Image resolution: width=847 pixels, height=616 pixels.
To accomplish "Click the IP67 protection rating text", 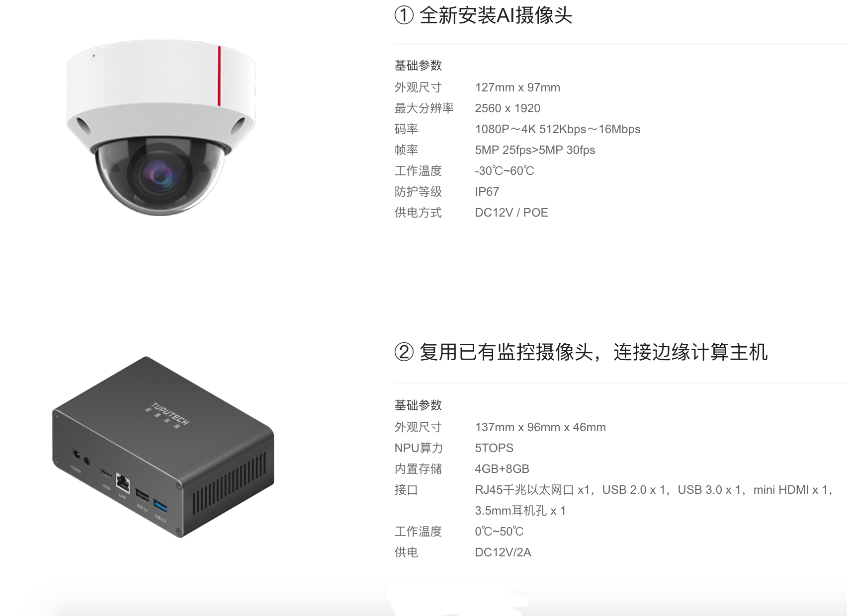I will click(487, 192).
